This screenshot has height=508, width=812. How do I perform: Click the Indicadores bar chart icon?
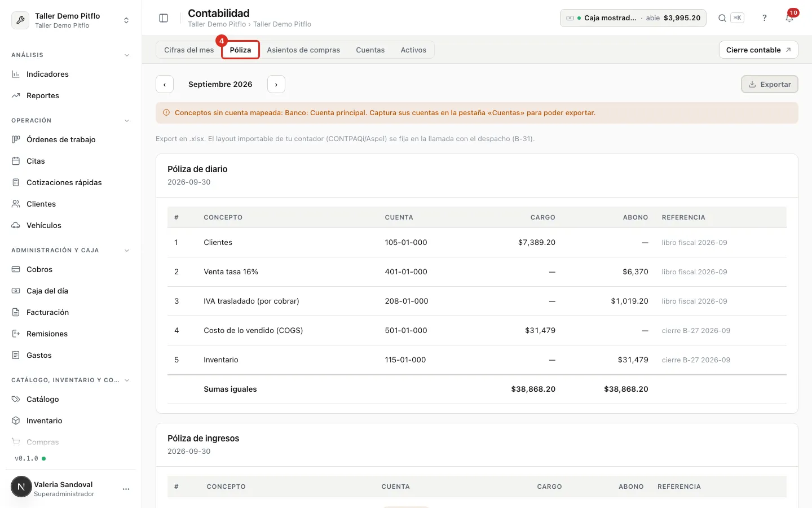click(16, 74)
